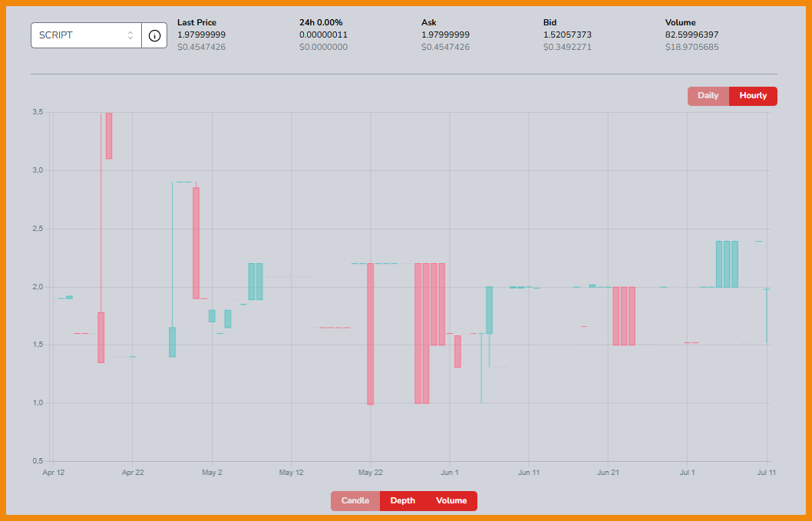Click the Jun 21 x-axis label

pyautogui.click(x=608, y=473)
